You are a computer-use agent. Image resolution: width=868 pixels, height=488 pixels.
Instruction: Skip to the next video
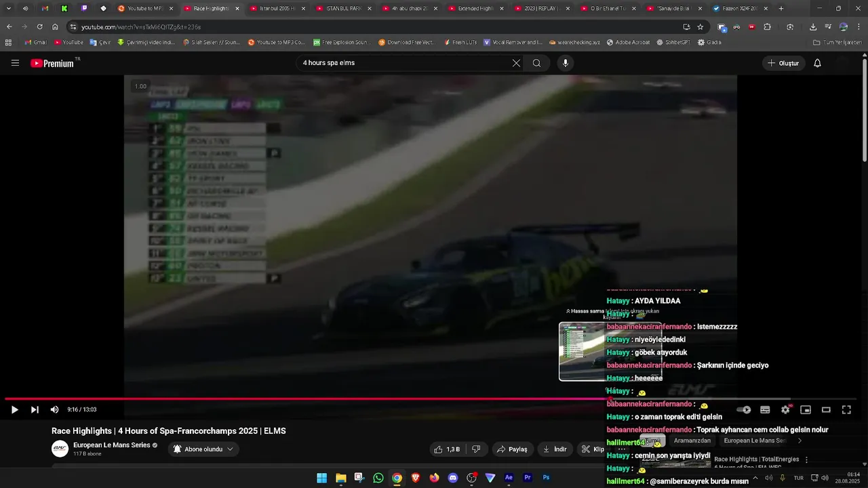coord(35,409)
